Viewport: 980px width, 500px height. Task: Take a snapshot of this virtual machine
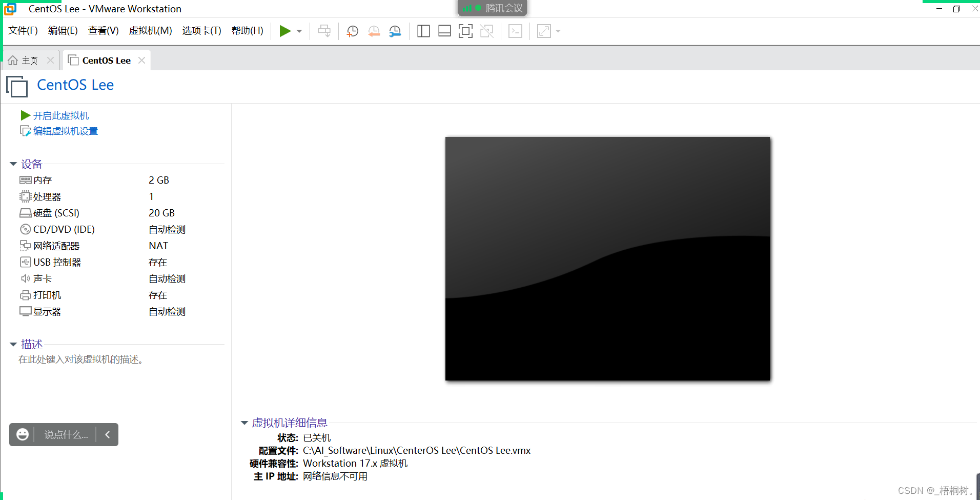(x=352, y=31)
